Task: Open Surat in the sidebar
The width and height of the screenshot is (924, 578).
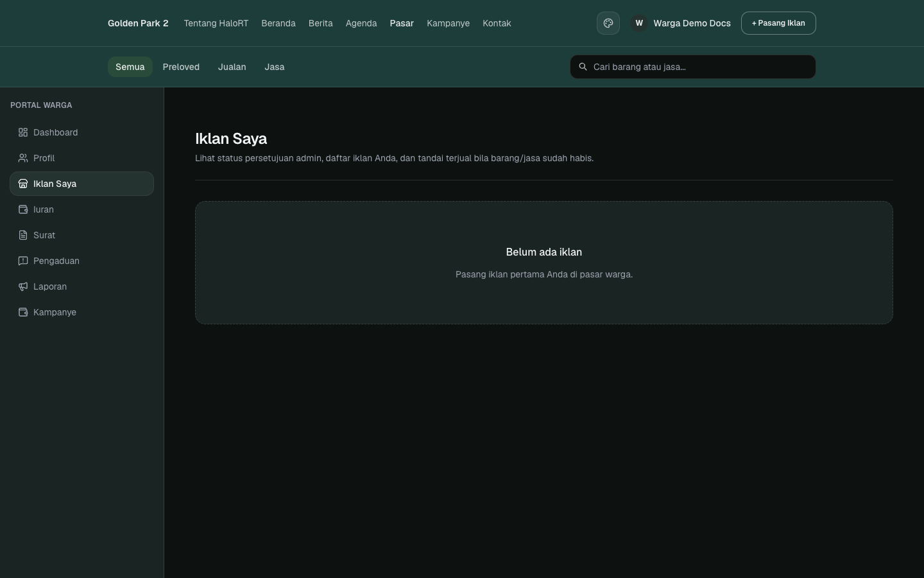Action: (x=82, y=235)
